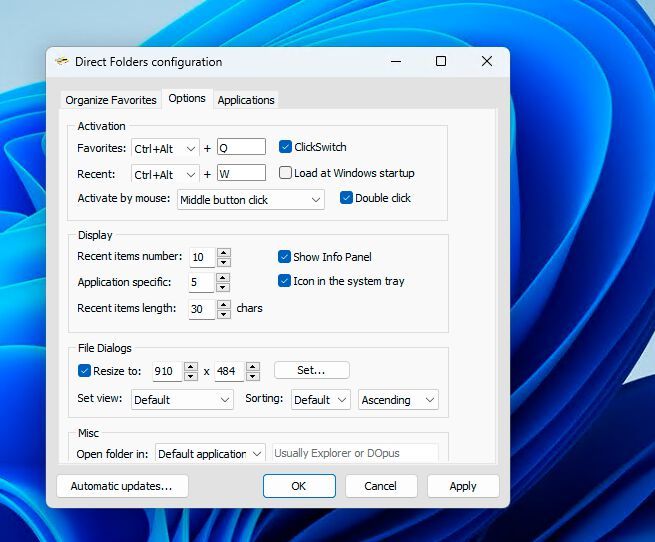Increase Recent items length up arrow
This screenshot has width=655, height=542.
coord(224,304)
